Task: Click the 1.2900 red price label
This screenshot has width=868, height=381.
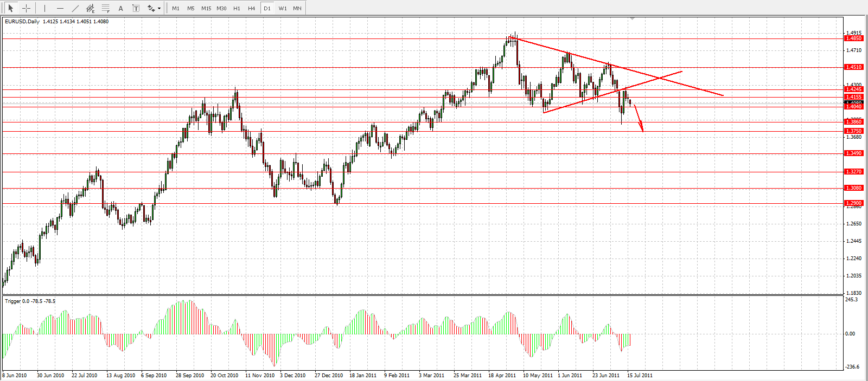Action: 854,203
